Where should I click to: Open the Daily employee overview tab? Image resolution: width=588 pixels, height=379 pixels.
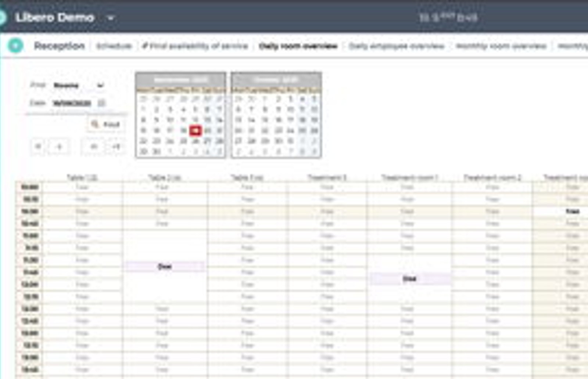(397, 46)
